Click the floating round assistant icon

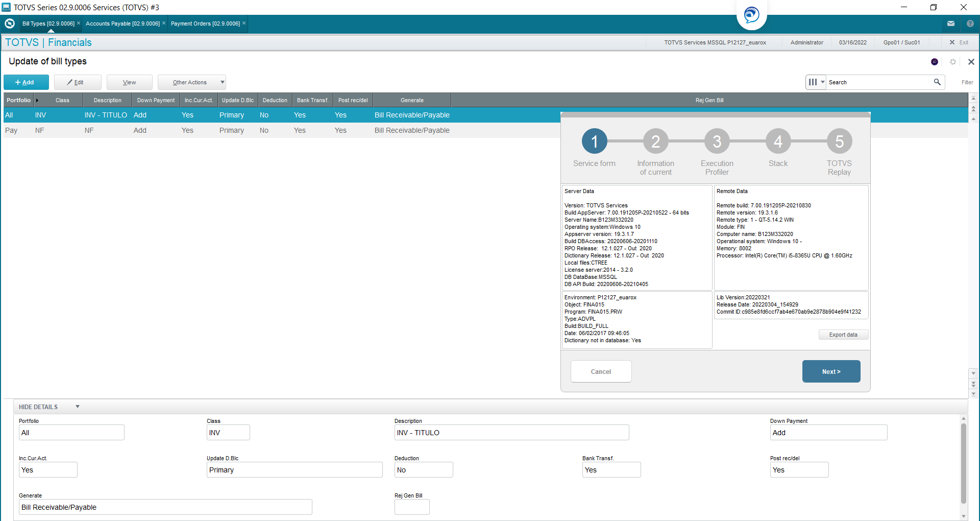pos(751,14)
